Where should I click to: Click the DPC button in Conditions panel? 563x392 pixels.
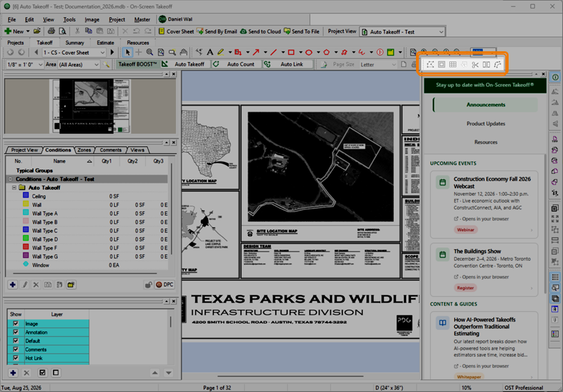165,284
